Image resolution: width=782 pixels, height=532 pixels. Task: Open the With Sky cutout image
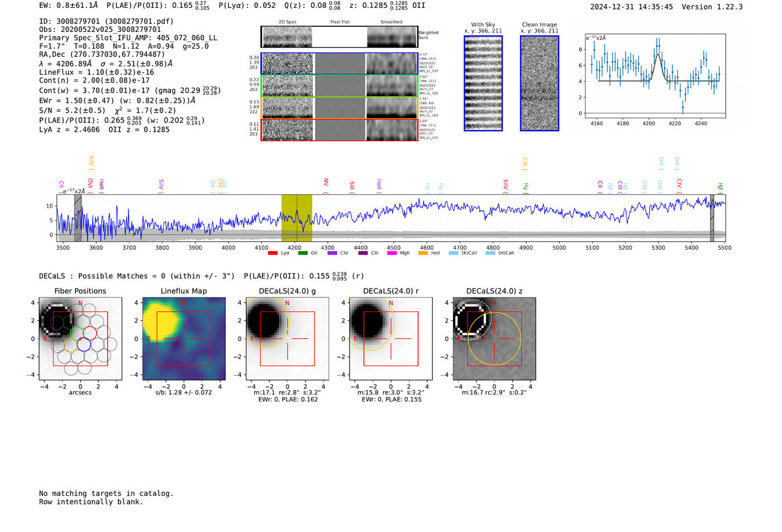pyautogui.click(x=483, y=83)
